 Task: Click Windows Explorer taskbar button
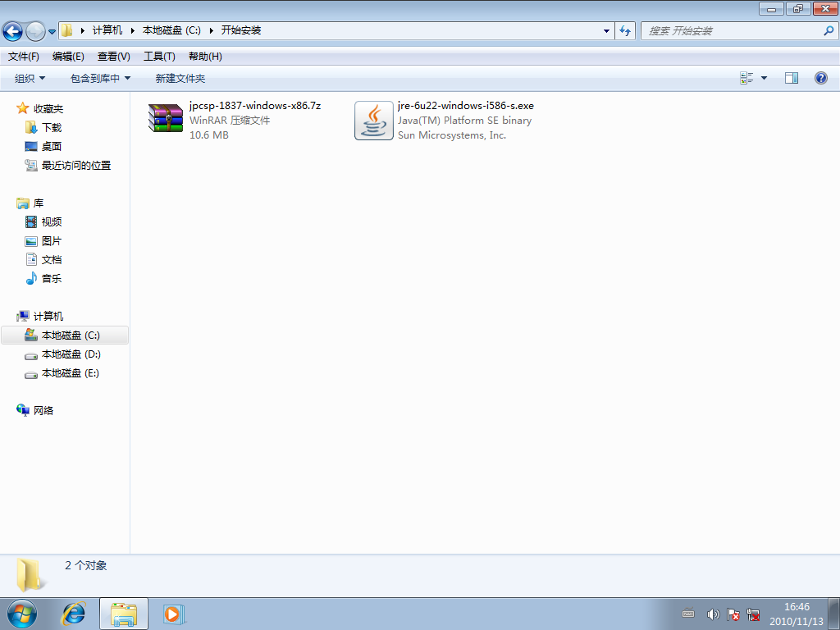pyautogui.click(x=124, y=614)
